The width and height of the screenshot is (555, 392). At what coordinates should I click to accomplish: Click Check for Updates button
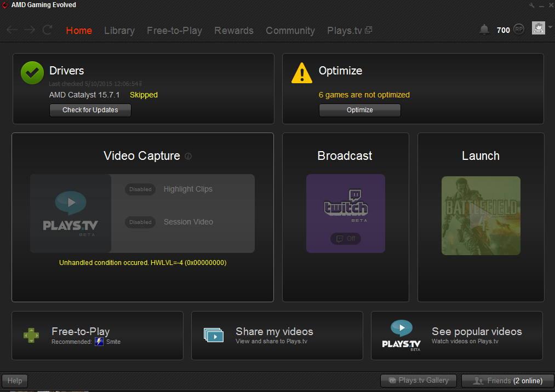(90, 110)
